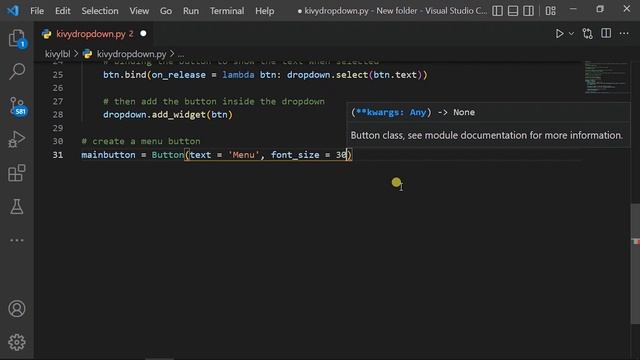Open the Go menu
The image size is (640, 360).
click(166, 11)
